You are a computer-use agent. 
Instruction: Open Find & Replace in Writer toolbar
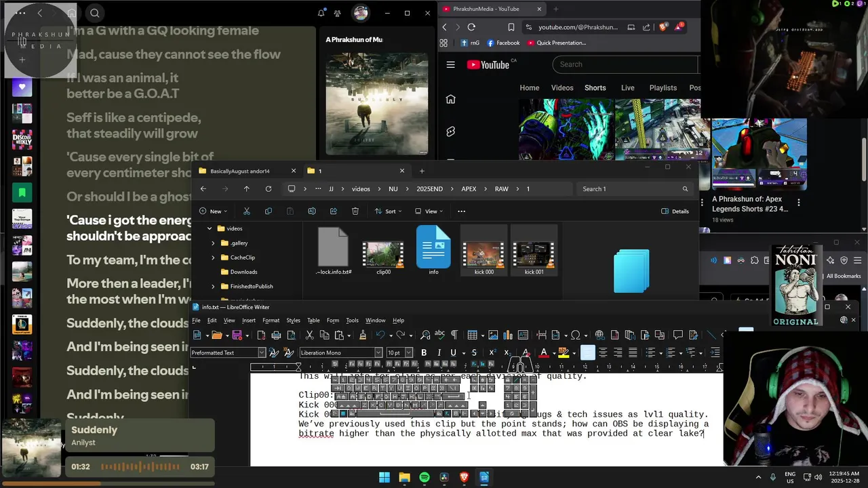pyautogui.click(x=425, y=335)
